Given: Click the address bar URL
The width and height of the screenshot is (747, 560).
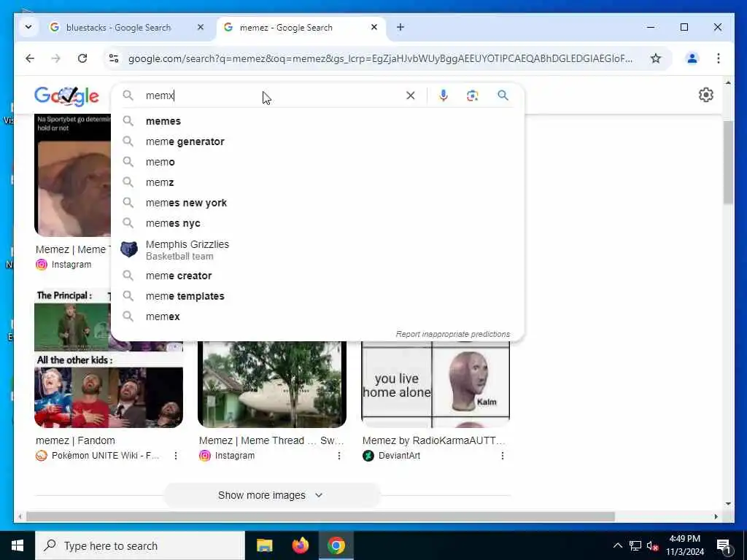Looking at the screenshot, I should point(380,58).
